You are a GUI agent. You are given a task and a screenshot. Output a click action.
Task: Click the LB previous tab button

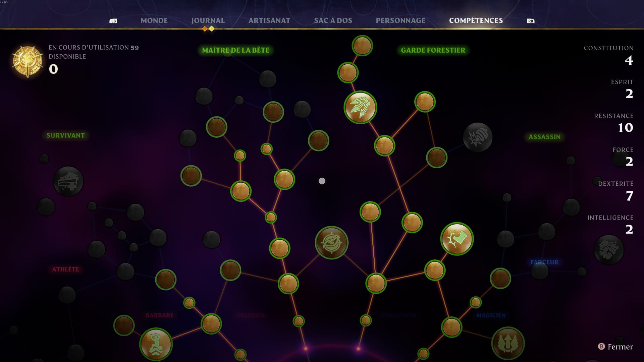pyautogui.click(x=113, y=21)
